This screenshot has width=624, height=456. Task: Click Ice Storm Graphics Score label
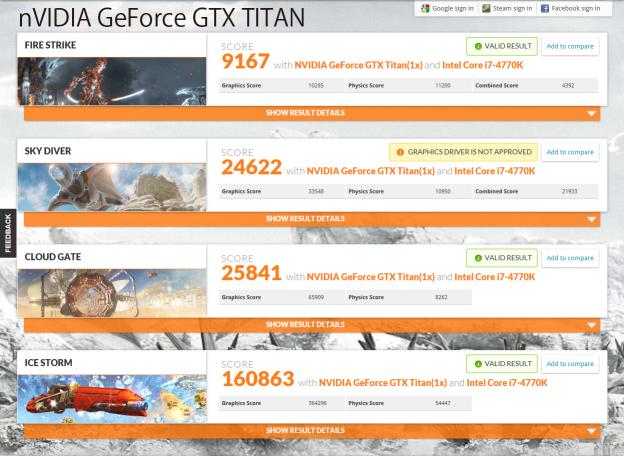pos(241,403)
